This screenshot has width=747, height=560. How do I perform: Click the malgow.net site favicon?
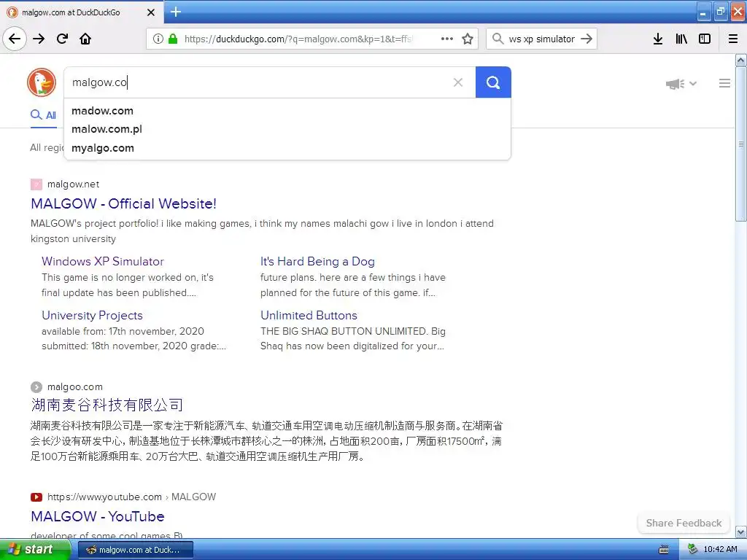coord(36,184)
